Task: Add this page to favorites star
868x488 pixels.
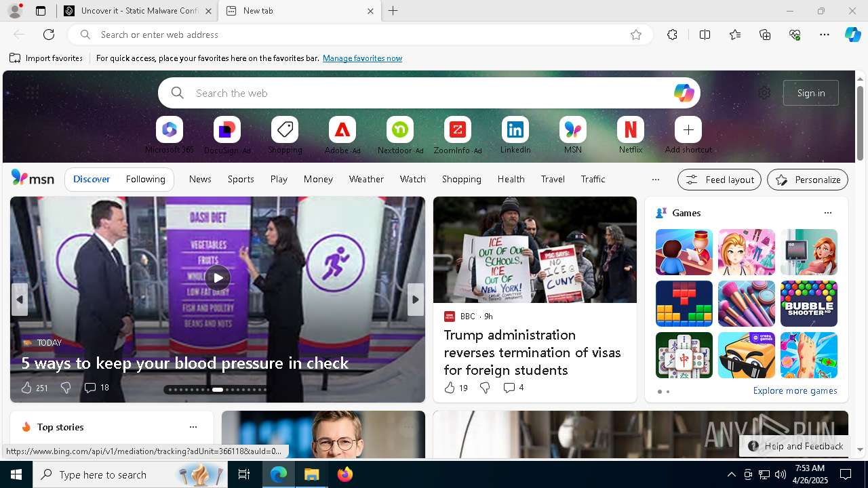Action: (x=636, y=35)
